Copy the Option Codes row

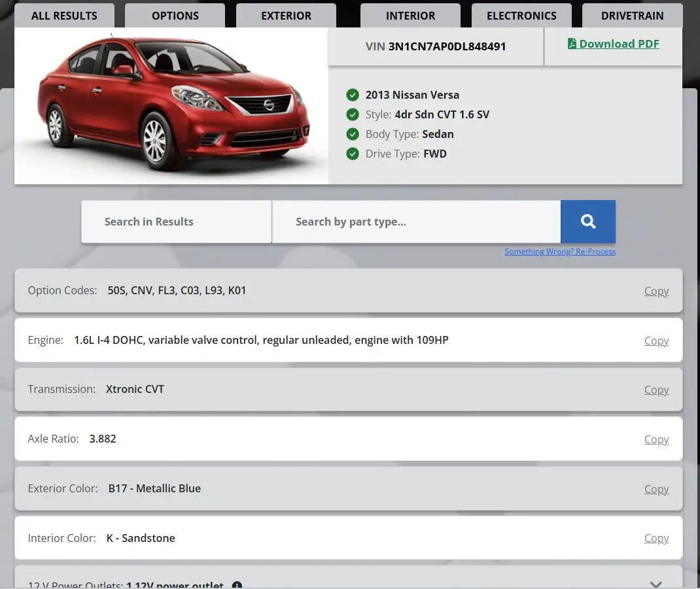click(x=656, y=291)
